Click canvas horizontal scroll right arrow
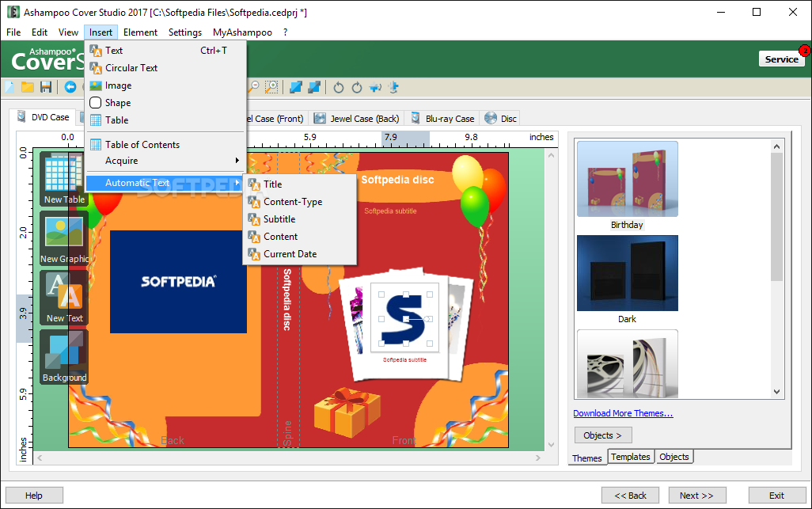812x509 pixels. [538, 458]
